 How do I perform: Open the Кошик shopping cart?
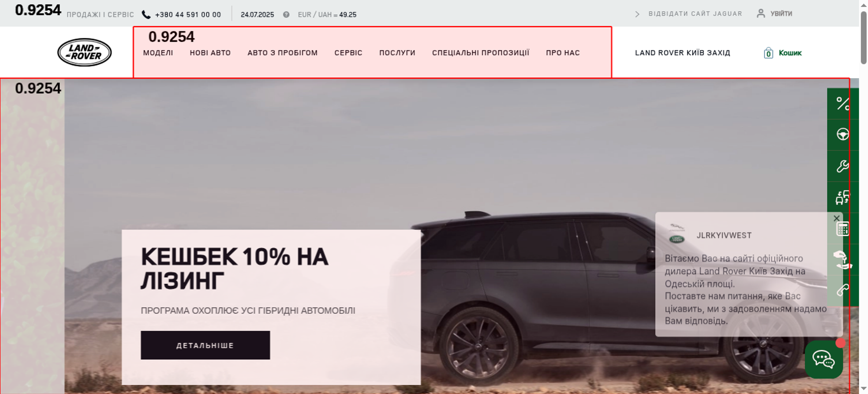[x=783, y=53]
